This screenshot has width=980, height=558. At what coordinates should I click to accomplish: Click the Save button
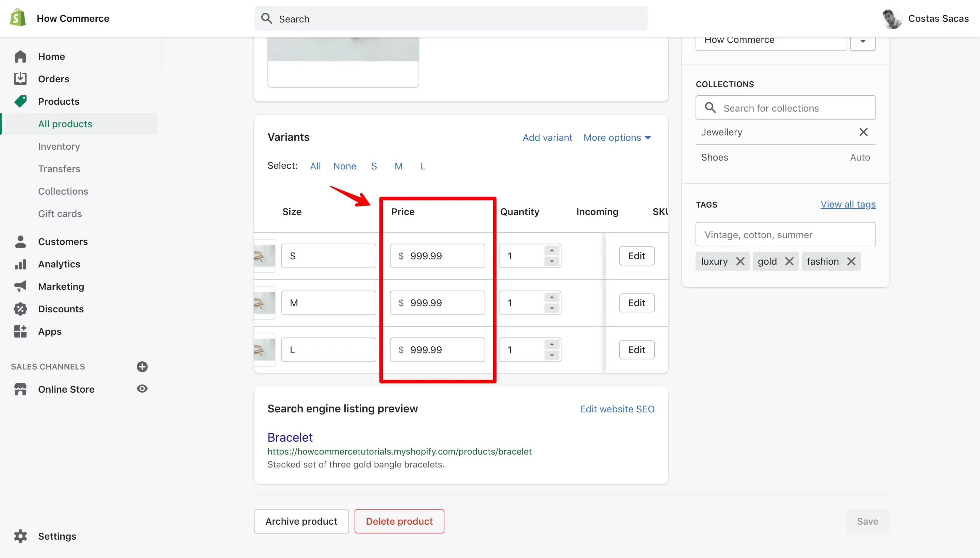(x=867, y=521)
